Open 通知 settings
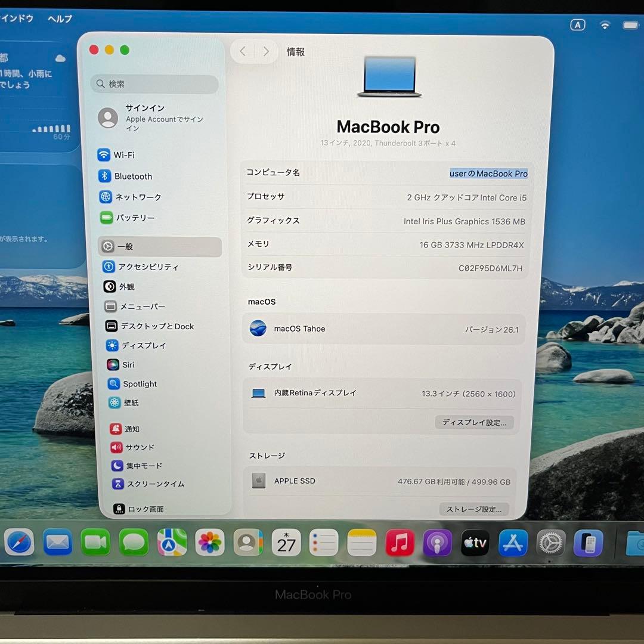The image size is (644, 644). (125, 429)
